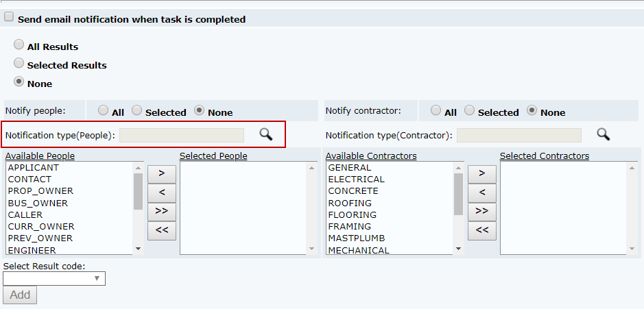This screenshot has height=309, width=644.
Task: Remove all people from Selected People list
Action: click(162, 230)
